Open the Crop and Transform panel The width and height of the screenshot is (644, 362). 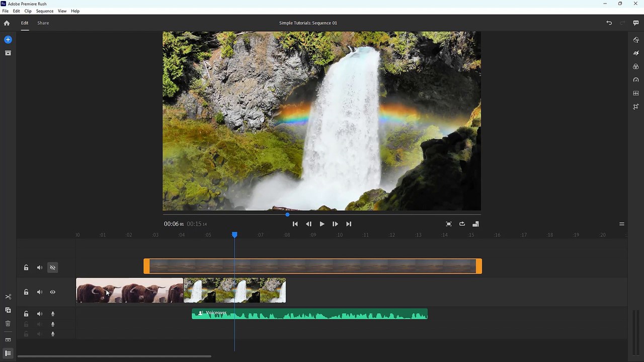point(636,107)
